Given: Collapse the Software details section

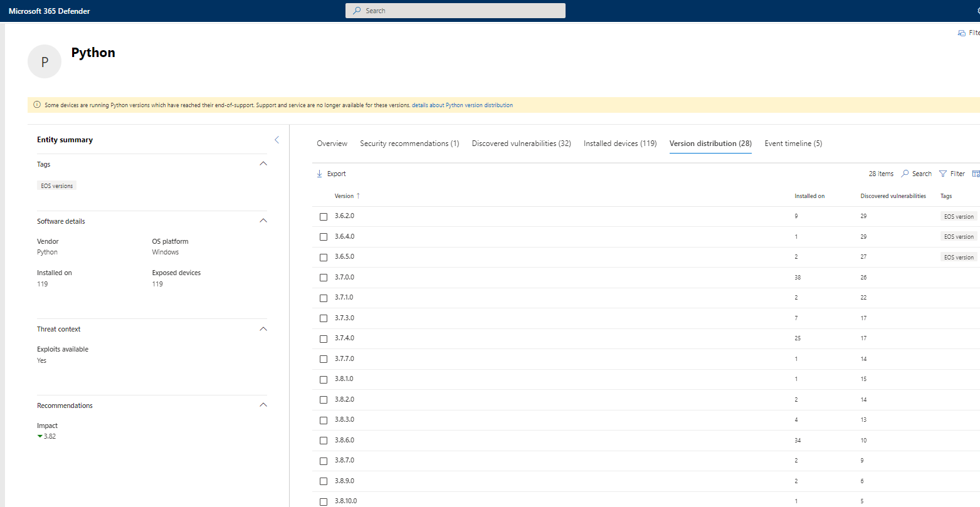Looking at the screenshot, I should click(263, 221).
